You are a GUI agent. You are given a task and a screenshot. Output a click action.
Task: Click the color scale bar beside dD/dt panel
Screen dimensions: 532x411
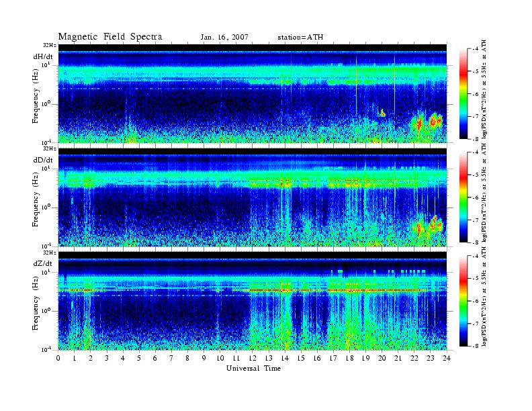point(463,197)
